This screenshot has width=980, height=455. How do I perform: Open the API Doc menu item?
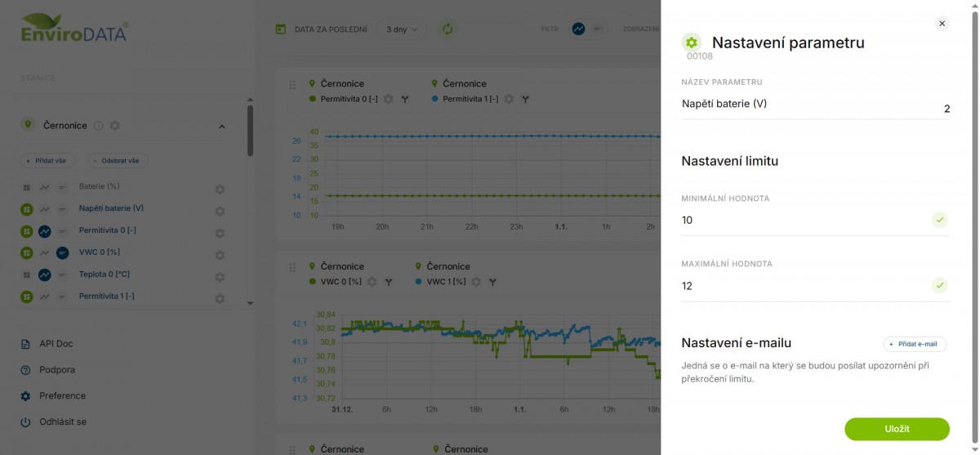tap(56, 344)
